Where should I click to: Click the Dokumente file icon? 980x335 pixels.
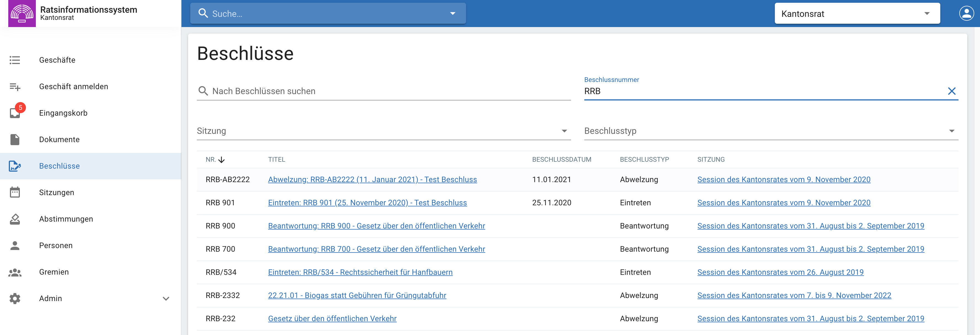[15, 139]
